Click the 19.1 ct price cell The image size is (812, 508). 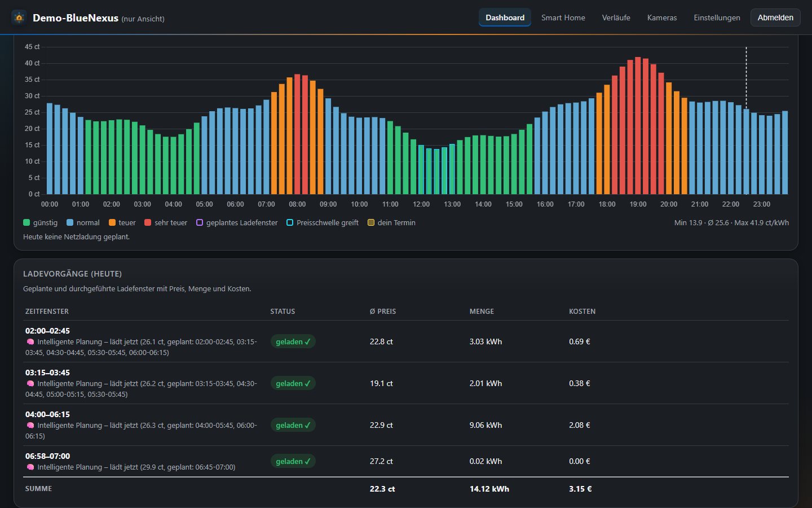tap(381, 383)
